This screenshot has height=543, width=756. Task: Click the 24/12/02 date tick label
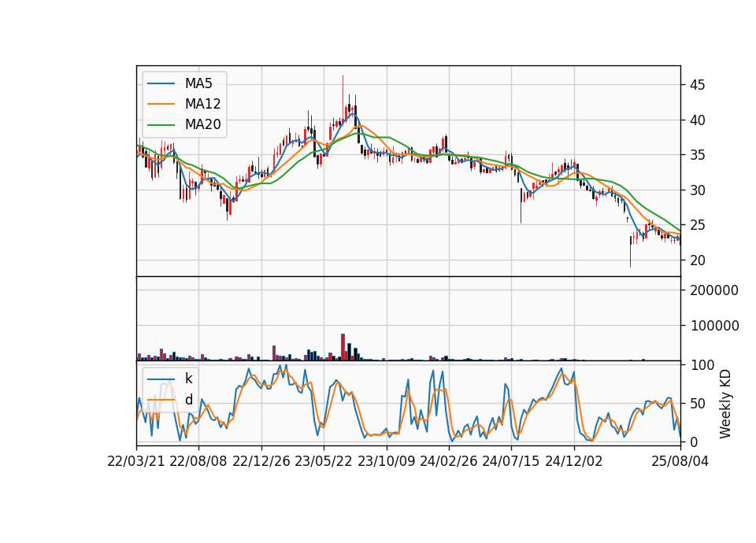(x=574, y=461)
